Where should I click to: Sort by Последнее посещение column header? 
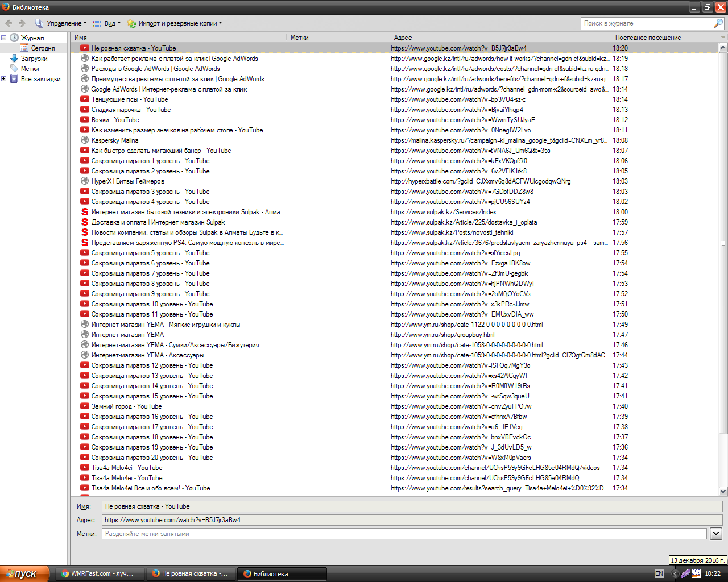665,38
